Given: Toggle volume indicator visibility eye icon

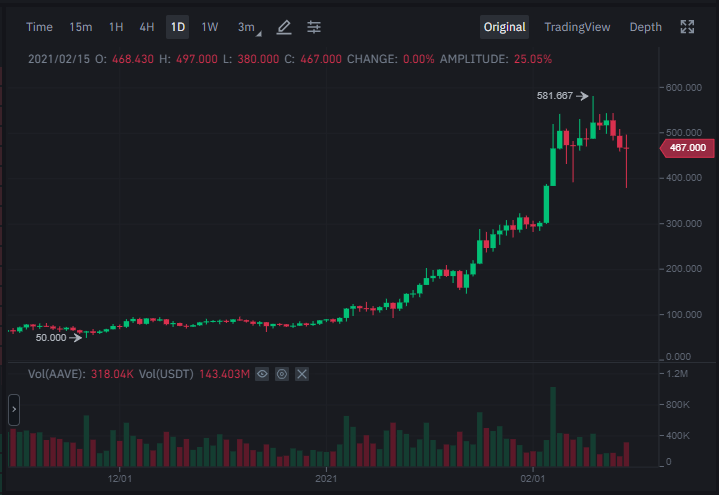Looking at the screenshot, I should coord(262,374).
